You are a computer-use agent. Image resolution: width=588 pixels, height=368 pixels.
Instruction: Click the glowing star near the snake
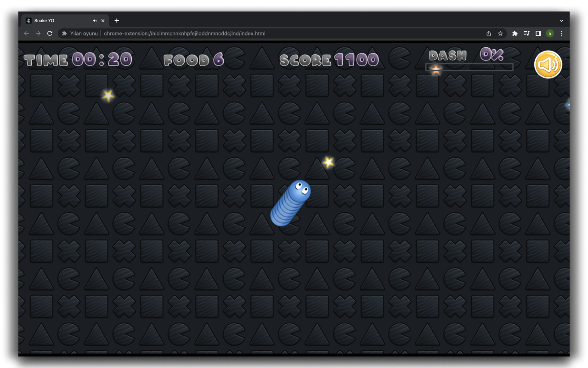click(328, 162)
